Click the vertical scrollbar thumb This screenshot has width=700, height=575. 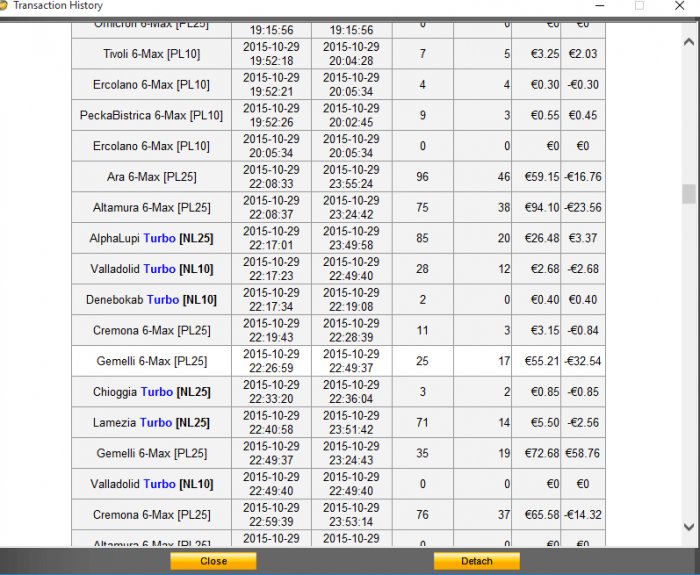689,194
